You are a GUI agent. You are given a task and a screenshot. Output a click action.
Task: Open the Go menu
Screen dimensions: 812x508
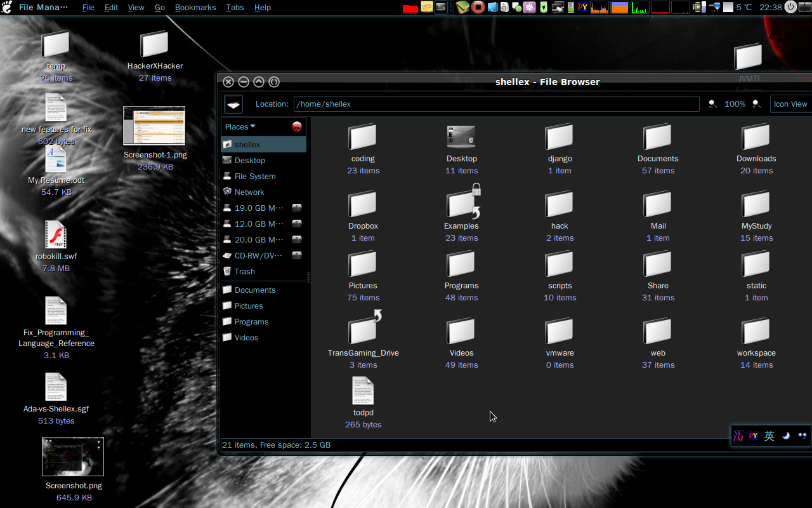click(160, 8)
